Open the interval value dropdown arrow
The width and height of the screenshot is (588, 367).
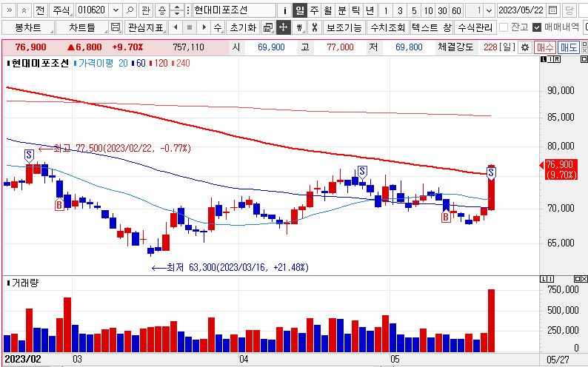489,10
